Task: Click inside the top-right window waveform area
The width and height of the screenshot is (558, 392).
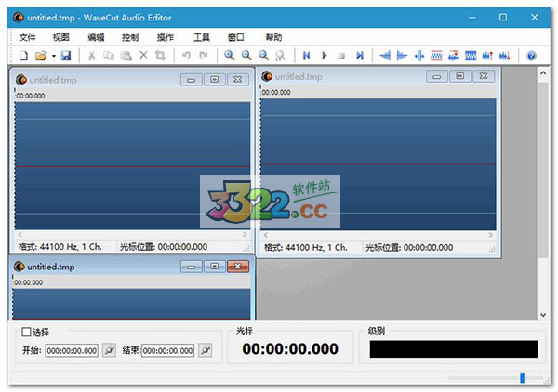Action: coord(379,164)
